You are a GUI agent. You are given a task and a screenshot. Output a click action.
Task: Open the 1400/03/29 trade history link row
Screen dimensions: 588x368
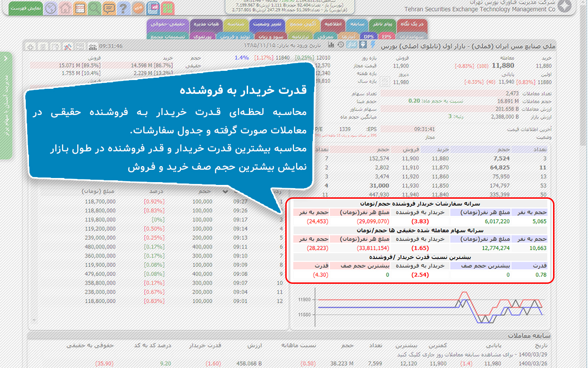tap(472, 355)
